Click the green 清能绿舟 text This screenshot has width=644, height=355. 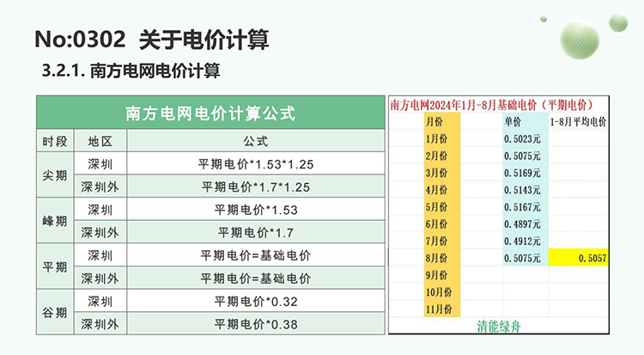[500, 327]
